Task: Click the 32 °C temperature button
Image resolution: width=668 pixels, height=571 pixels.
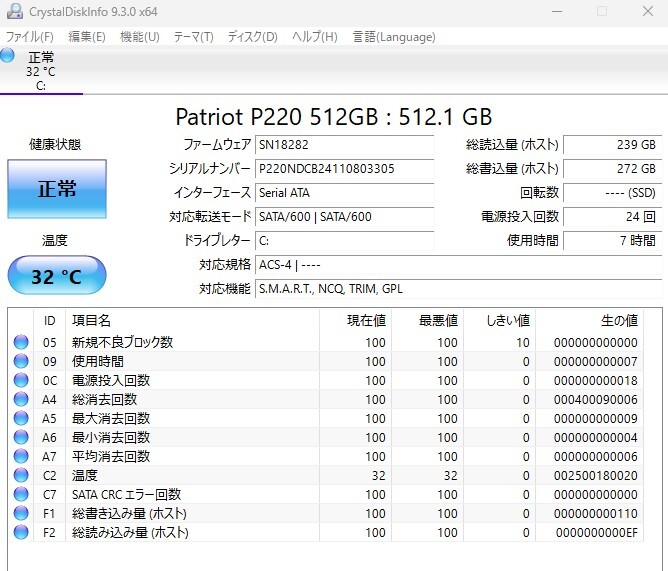Action: tap(57, 276)
